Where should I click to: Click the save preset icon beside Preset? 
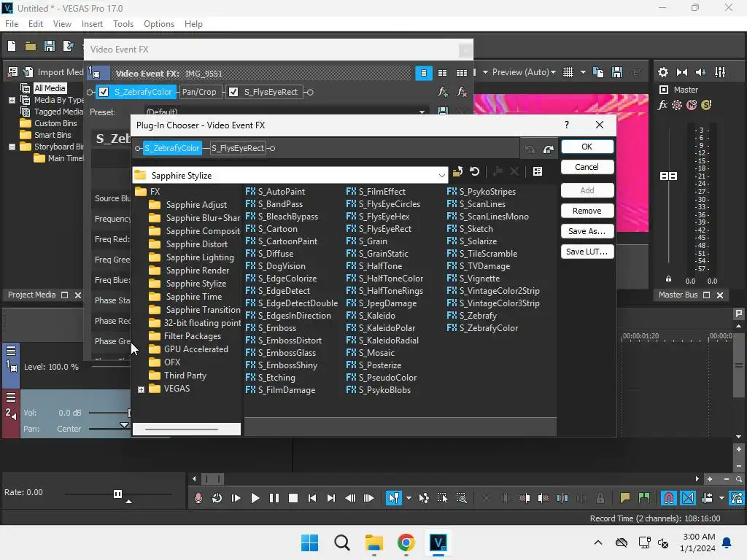(x=443, y=112)
